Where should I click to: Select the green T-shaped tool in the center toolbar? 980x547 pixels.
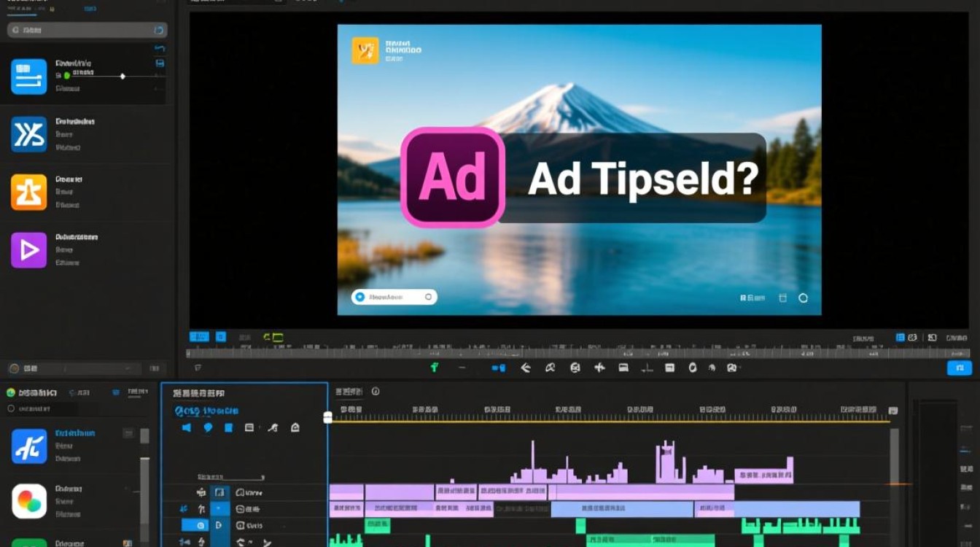pyautogui.click(x=435, y=368)
